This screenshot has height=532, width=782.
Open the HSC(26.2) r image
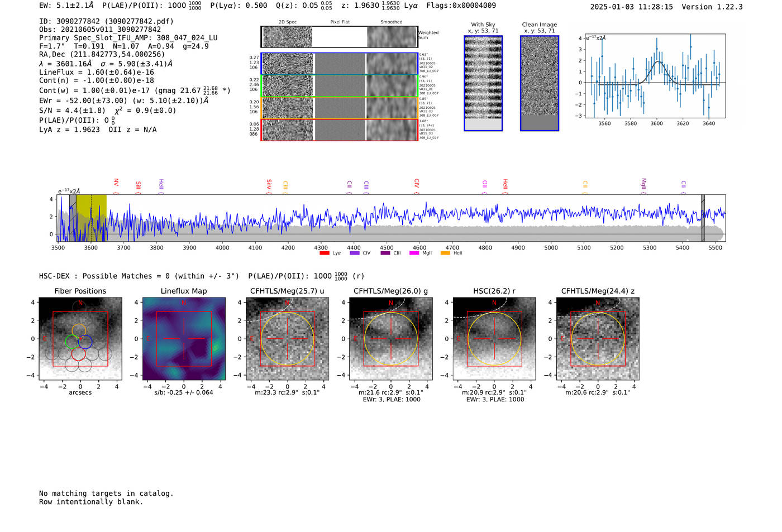[494, 338]
